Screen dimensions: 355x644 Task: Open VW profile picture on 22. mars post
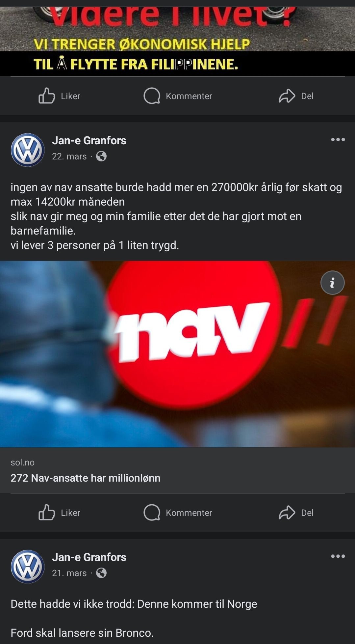point(28,150)
